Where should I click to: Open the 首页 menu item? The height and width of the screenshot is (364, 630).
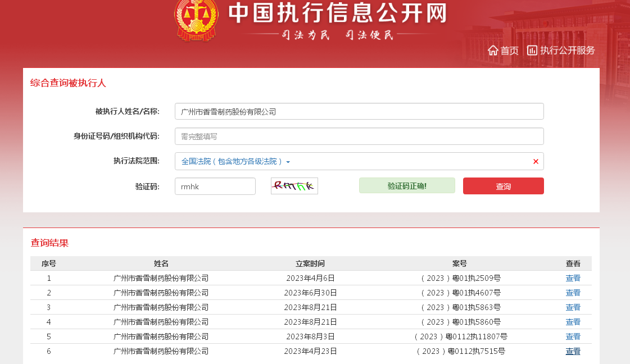pyautogui.click(x=510, y=51)
